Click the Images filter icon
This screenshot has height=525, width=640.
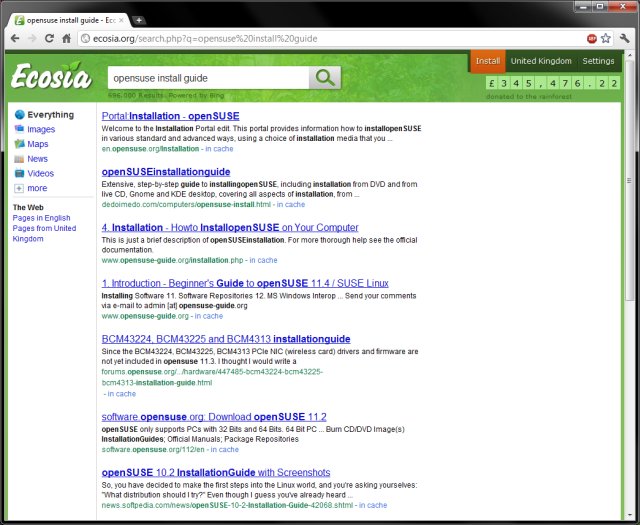click(19, 129)
